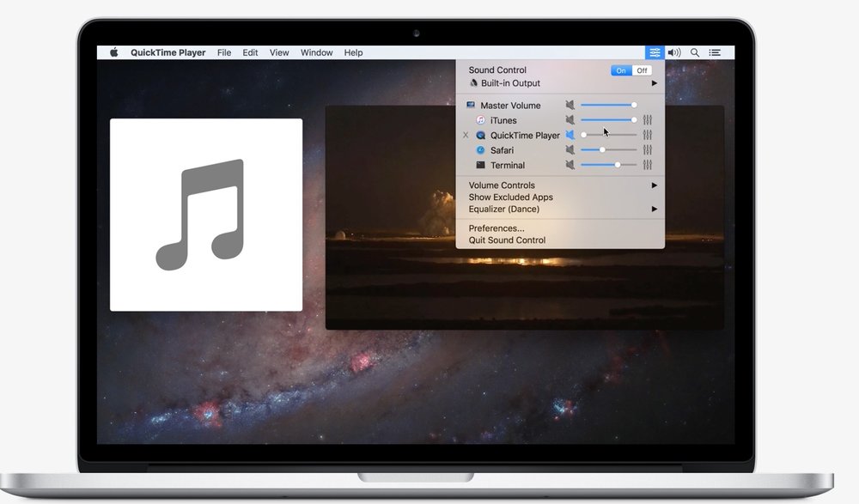Image resolution: width=859 pixels, height=504 pixels.
Task: Turn Sound Control On
Action: point(621,70)
